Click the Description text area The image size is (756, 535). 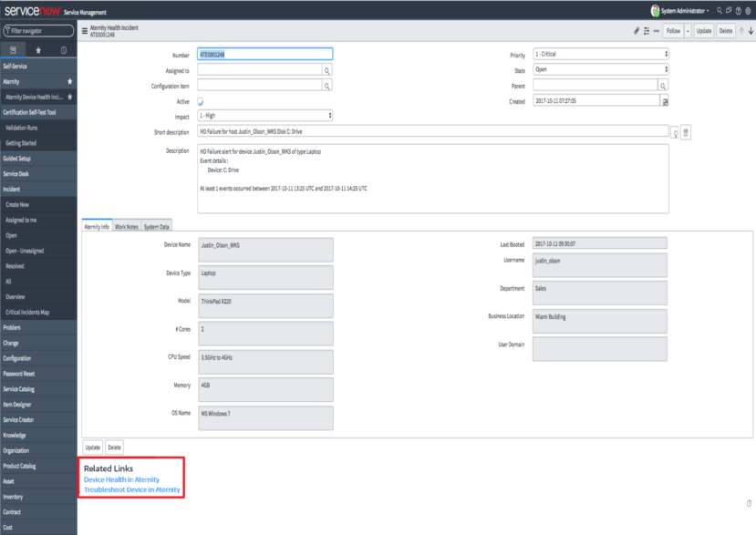[x=432, y=179]
